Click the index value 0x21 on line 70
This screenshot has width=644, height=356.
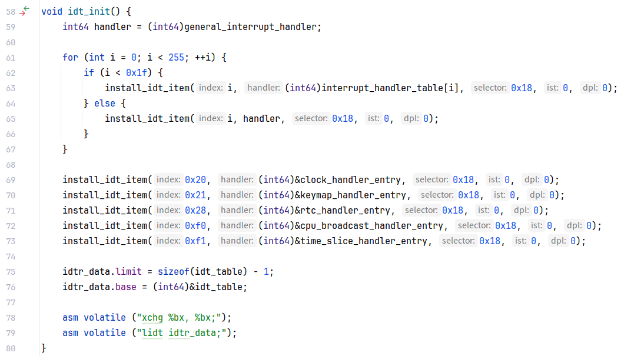point(195,195)
